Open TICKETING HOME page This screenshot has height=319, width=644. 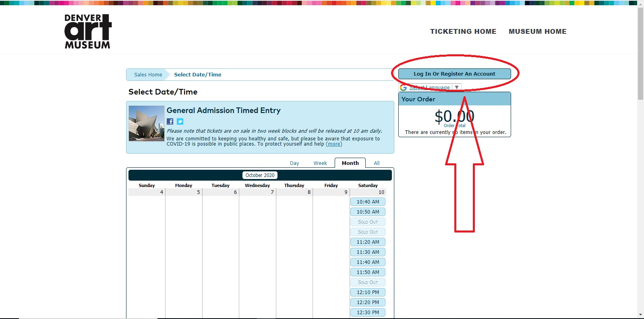pyautogui.click(x=463, y=31)
